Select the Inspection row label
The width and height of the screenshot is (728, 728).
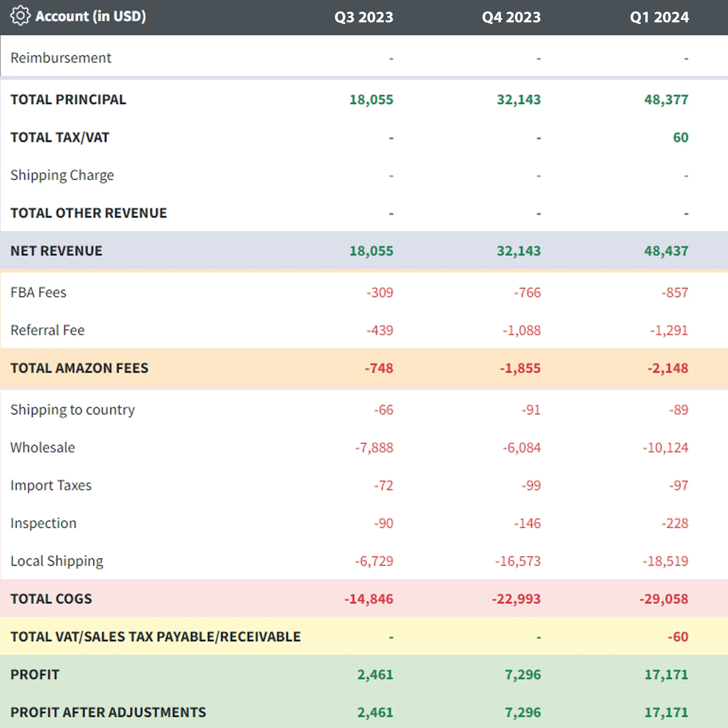pos(44,523)
